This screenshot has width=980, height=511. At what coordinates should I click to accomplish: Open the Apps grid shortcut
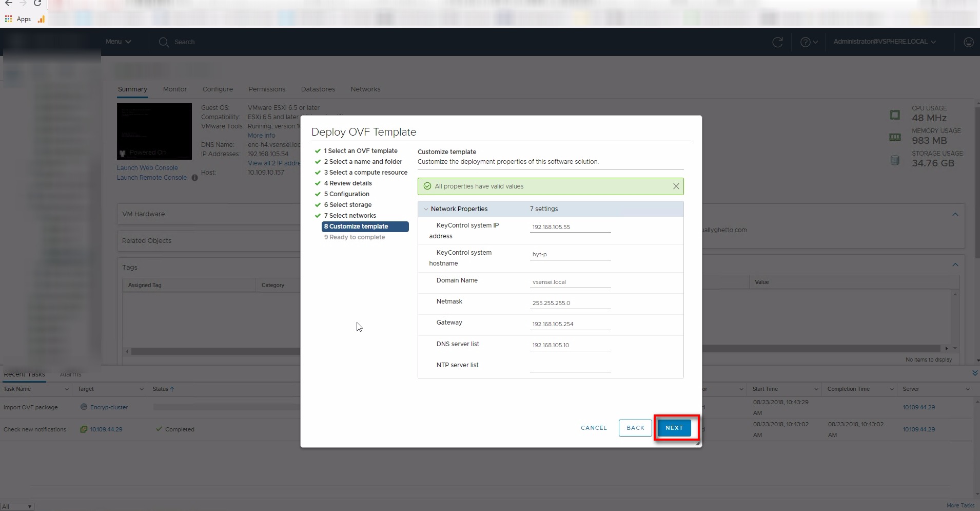point(8,19)
